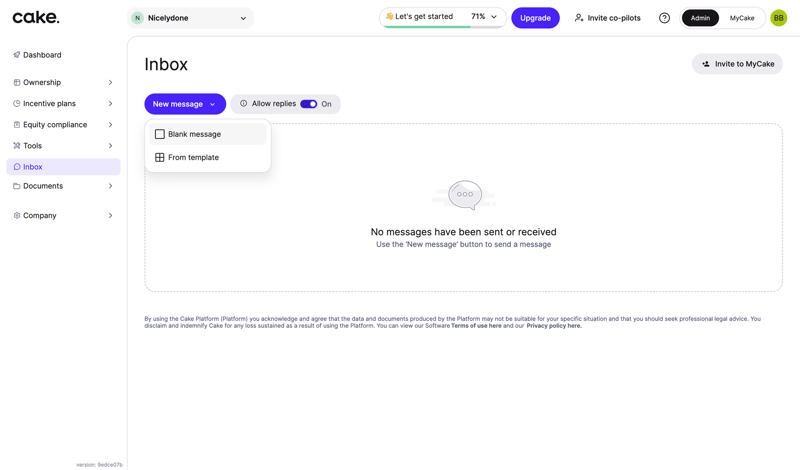Choose From template option
800x470 pixels.
pos(193,157)
